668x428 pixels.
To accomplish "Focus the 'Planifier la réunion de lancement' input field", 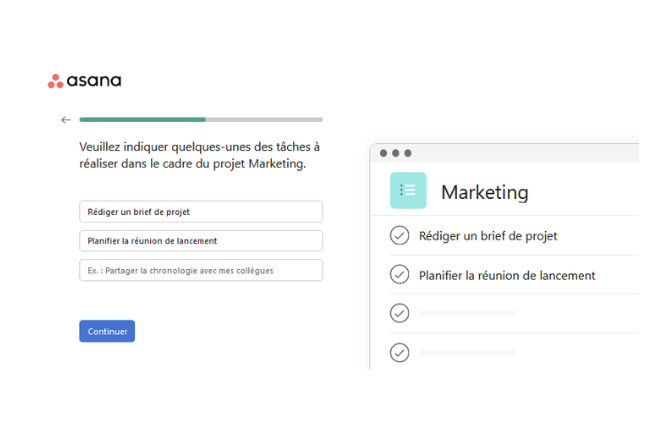I will click(200, 241).
